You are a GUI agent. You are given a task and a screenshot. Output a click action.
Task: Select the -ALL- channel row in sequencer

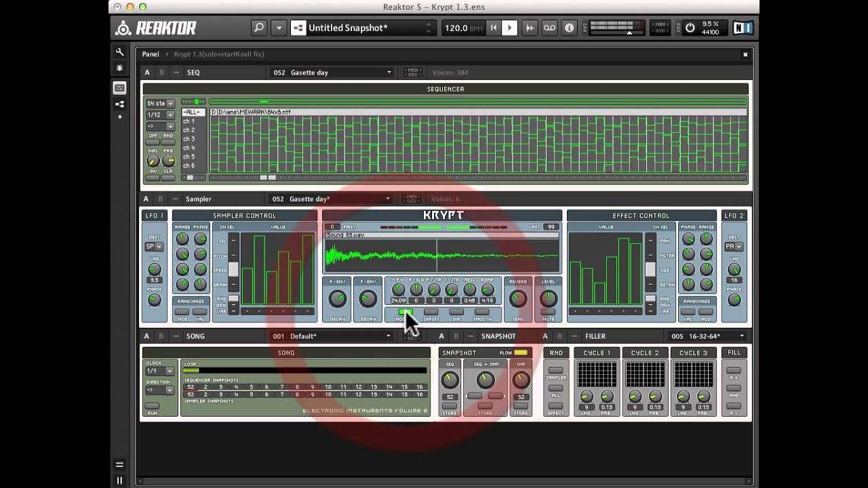point(193,113)
